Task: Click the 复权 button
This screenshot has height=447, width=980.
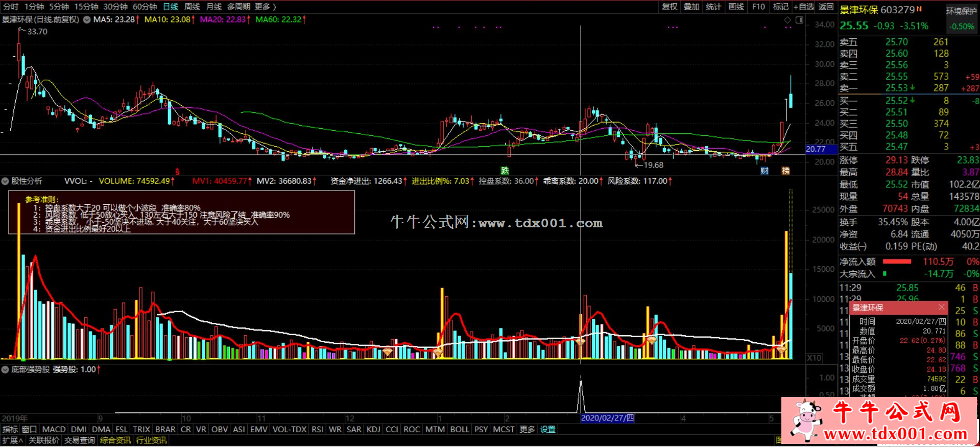Action: (670, 7)
